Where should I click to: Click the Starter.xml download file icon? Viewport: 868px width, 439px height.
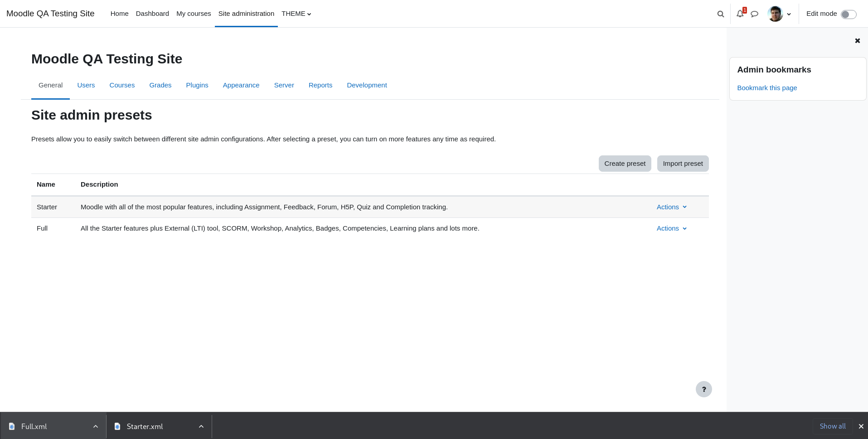coord(117,426)
